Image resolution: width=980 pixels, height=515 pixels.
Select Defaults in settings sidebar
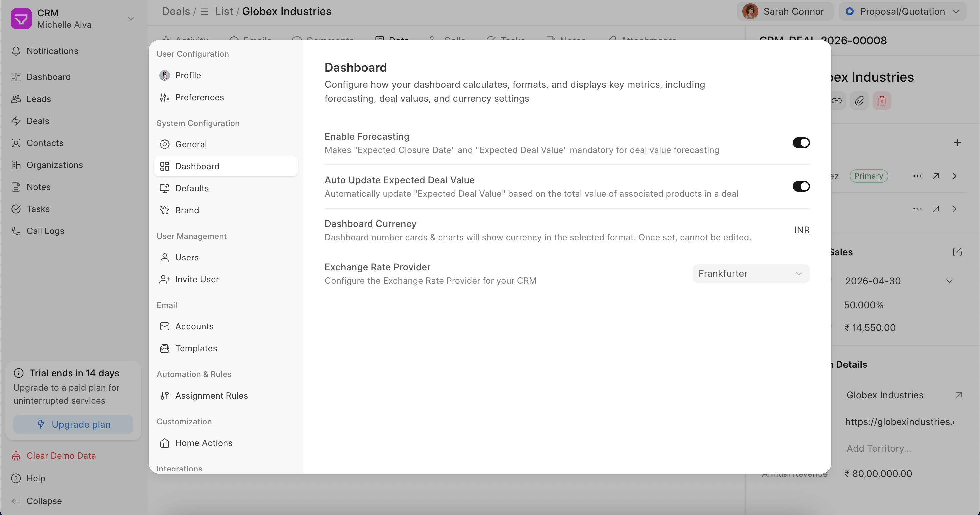click(192, 188)
